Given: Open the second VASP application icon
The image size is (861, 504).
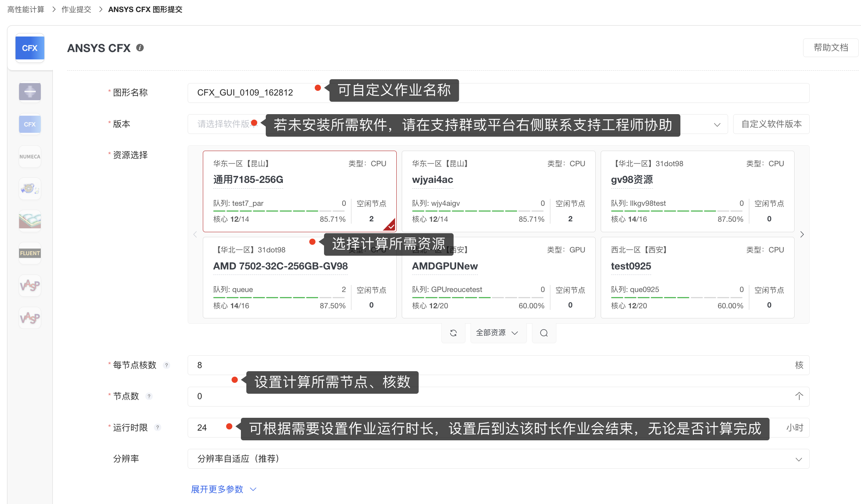Looking at the screenshot, I should click(30, 318).
